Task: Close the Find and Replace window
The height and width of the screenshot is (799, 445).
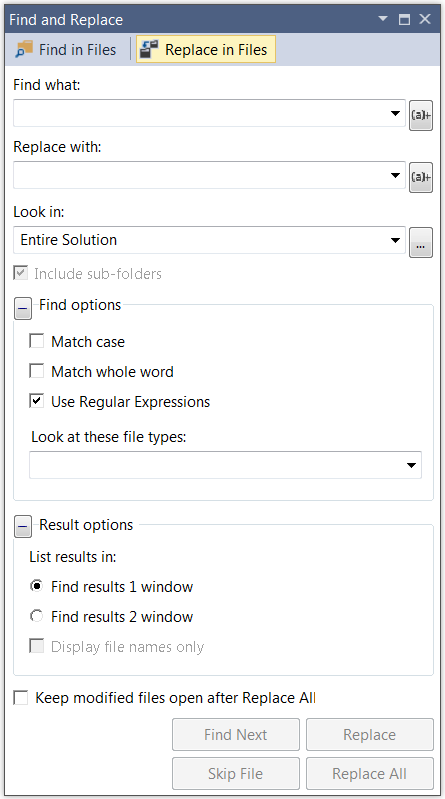Action: click(x=425, y=19)
